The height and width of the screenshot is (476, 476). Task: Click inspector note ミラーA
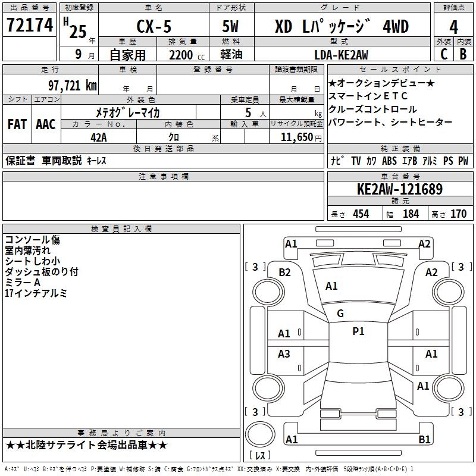click(23, 282)
